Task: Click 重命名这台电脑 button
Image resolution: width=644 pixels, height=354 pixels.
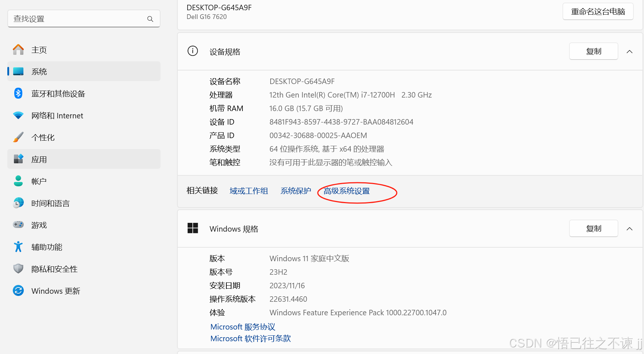Action: [x=598, y=12]
